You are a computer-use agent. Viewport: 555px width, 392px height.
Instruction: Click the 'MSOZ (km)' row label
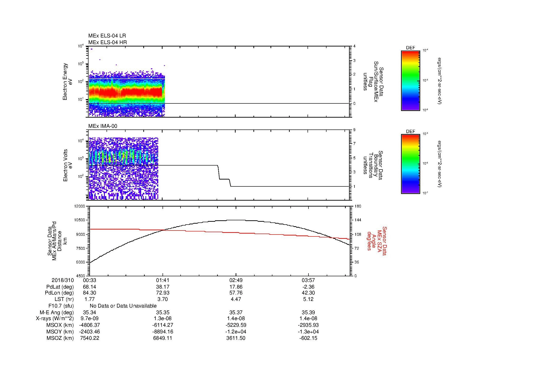[60, 338]
